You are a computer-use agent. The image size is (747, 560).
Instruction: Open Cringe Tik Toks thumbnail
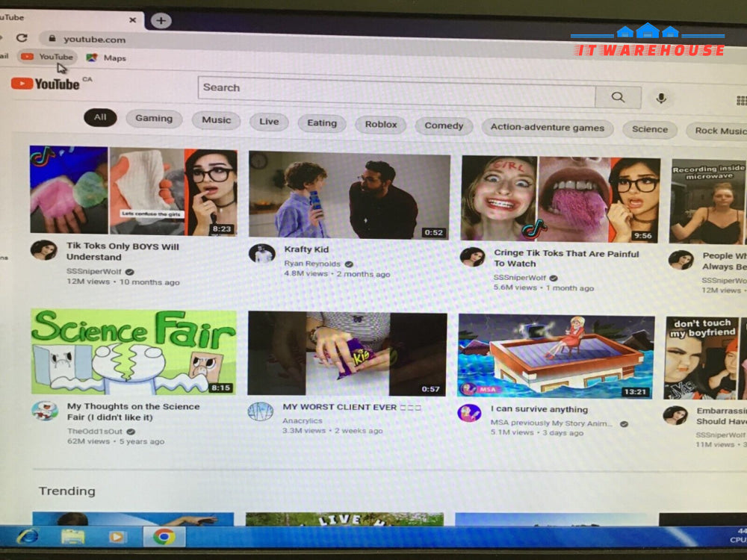tap(560, 199)
